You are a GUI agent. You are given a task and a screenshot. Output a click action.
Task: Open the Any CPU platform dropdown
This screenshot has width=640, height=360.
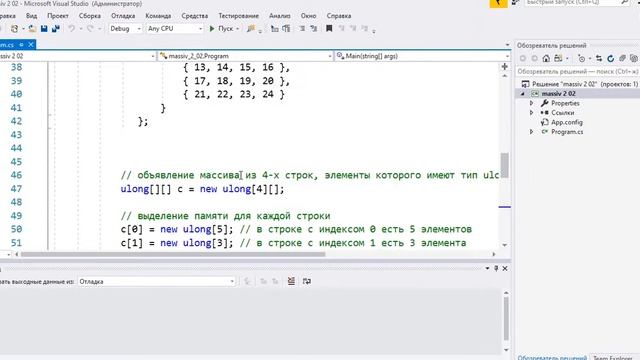click(174, 29)
